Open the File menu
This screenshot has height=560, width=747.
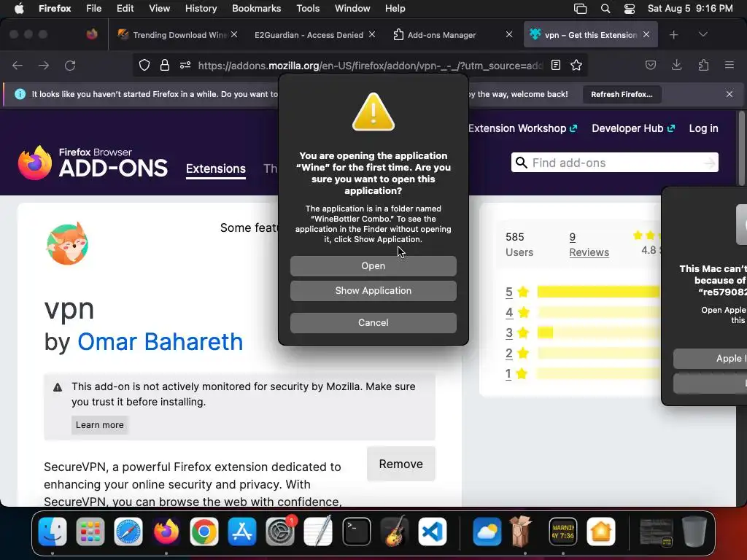pos(93,9)
